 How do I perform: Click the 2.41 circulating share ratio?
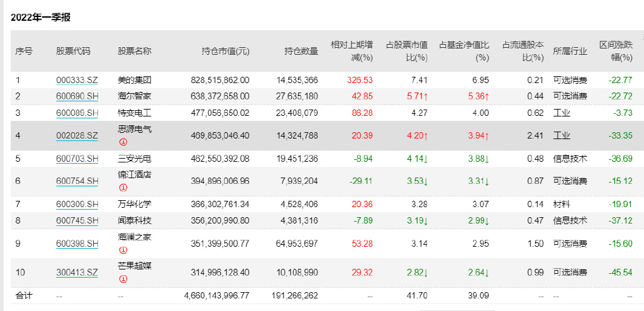pos(535,136)
